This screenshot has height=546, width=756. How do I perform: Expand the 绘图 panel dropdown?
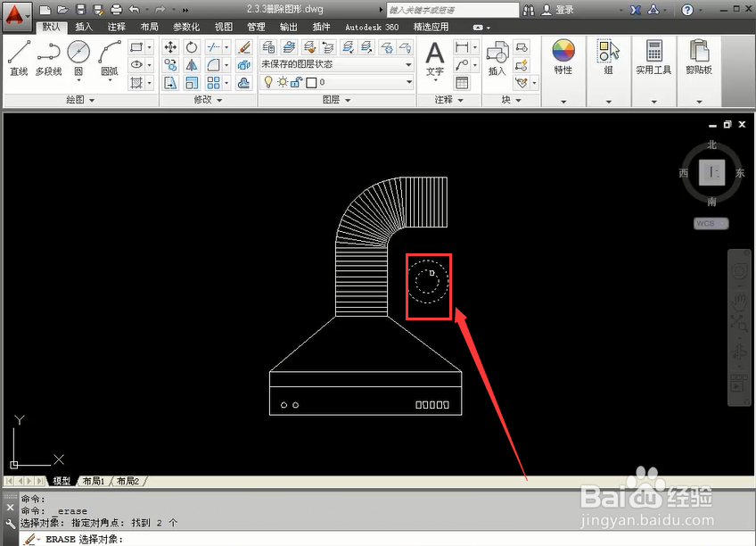[80, 100]
